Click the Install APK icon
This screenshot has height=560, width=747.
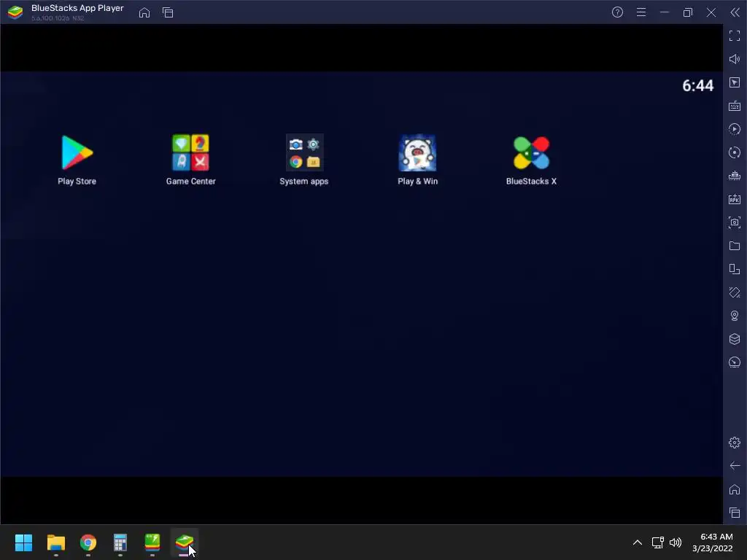(x=735, y=199)
